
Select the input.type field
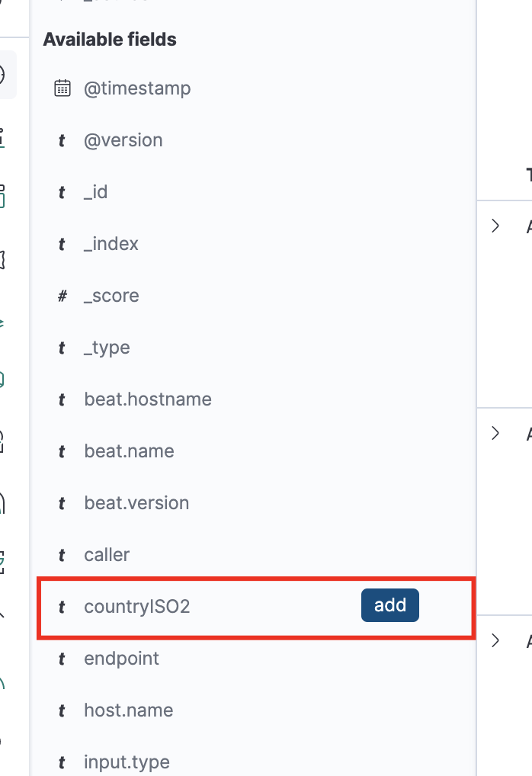(x=127, y=762)
